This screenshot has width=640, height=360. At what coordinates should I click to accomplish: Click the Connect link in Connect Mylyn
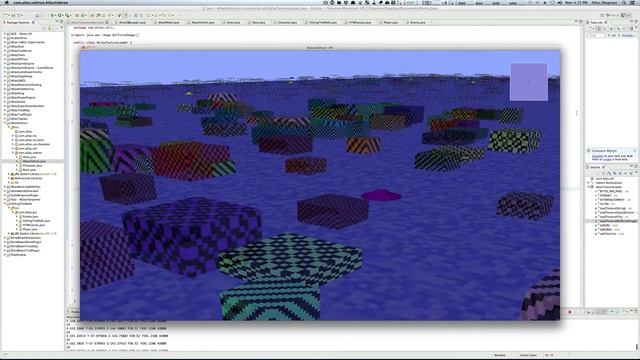click(x=597, y=156)
